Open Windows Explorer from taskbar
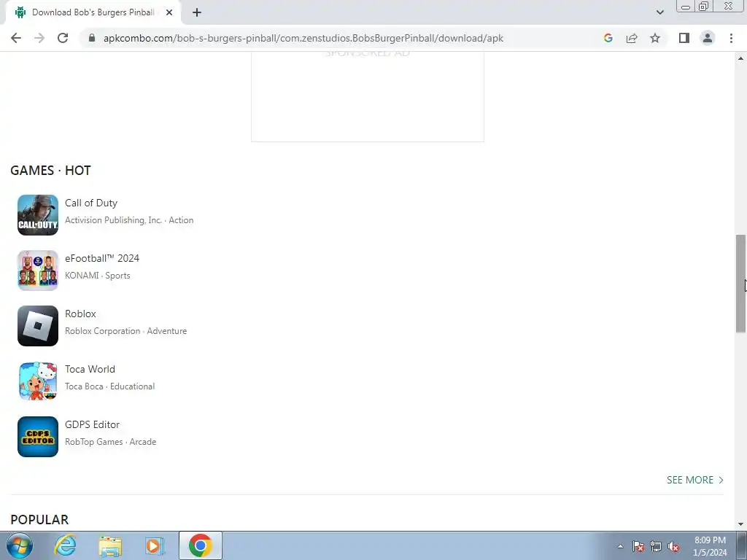Viewport: 747px width, 560px height. coord(111,545)
